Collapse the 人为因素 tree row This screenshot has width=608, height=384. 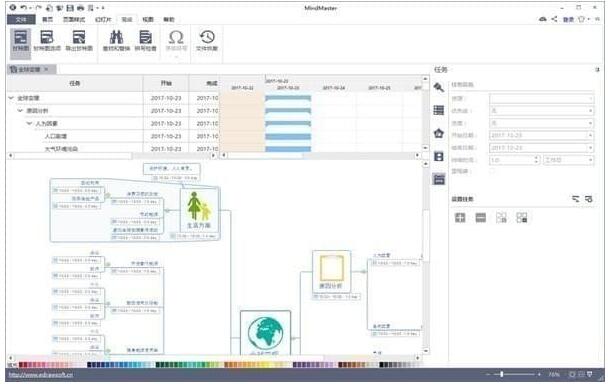click(x=29, y=124)
